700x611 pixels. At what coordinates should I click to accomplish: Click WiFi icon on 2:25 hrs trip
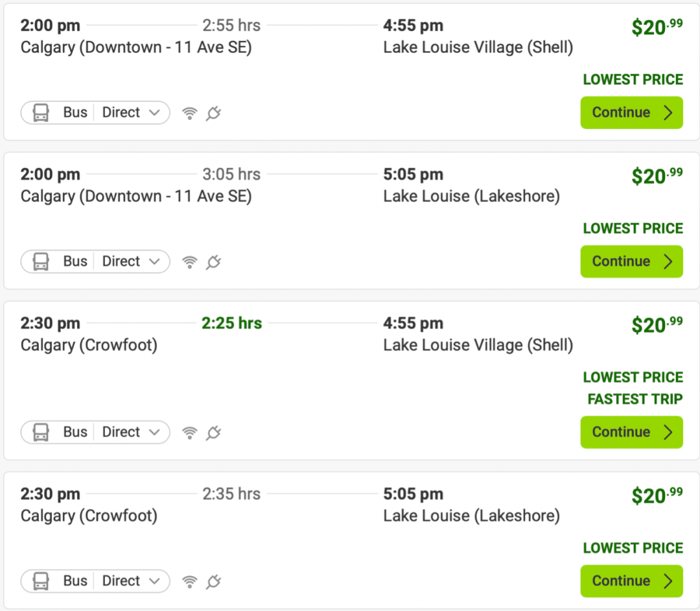pos(190,433)
